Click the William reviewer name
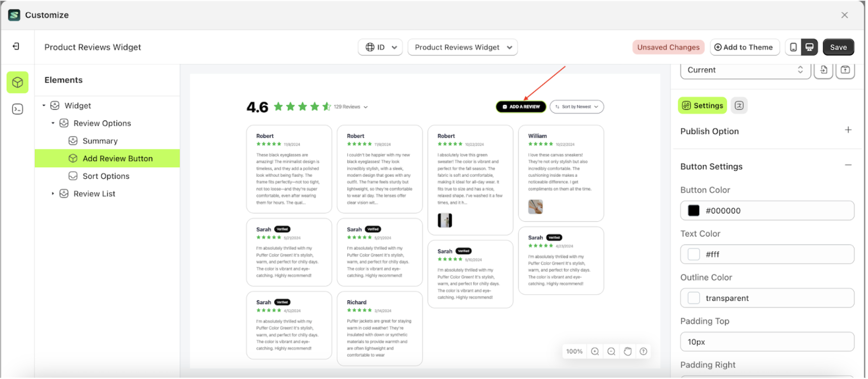The width and height of the screenshot is (868, 379). pos(537,136)
